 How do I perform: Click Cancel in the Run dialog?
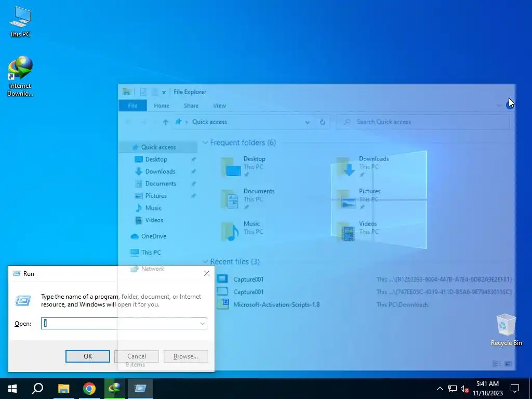tap(137, 356)
